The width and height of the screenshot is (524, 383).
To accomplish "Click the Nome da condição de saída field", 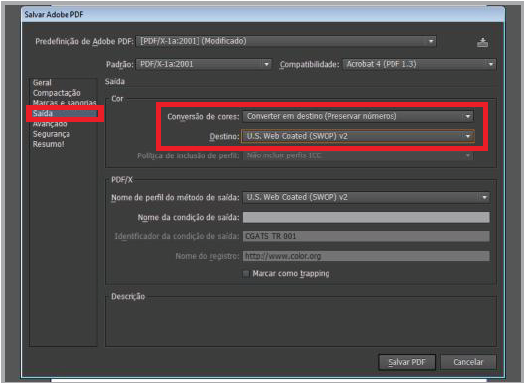I will click(366, 217).
